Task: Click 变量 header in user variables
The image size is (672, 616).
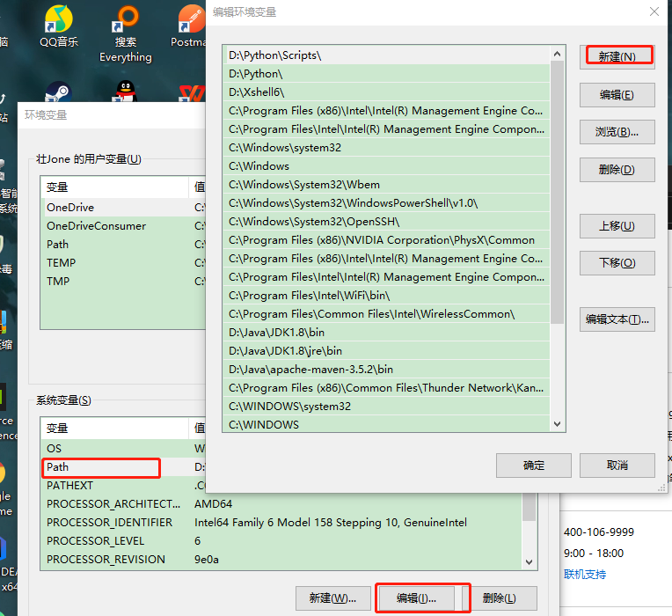Action: (x=114, y=187)
